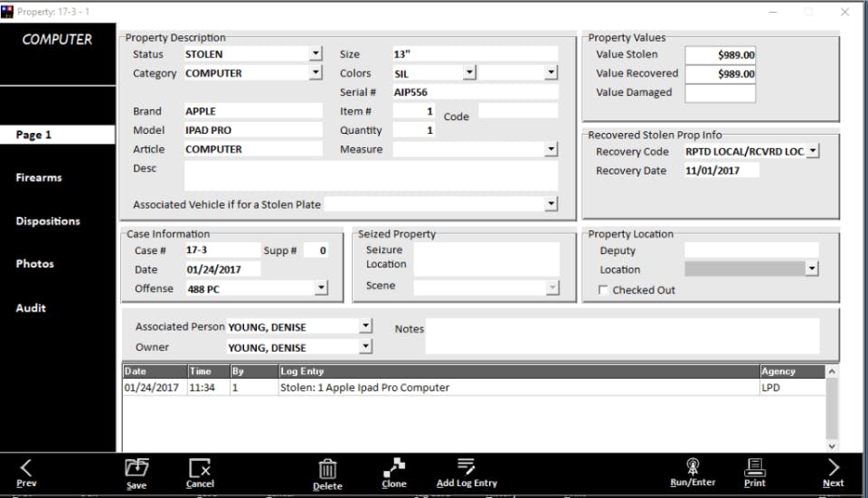Image resolution: width=868 pixels, height=498 pixels.
Task: Click the Code field
Action: tap(518, 110)
